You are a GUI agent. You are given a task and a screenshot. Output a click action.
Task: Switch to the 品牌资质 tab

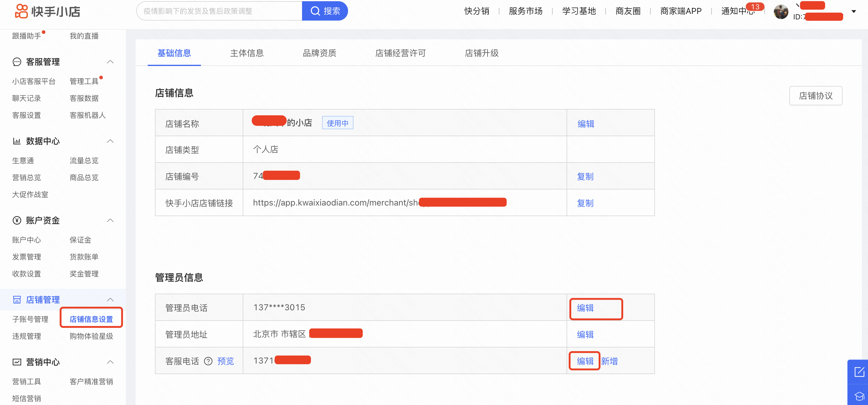coord(319,53)
